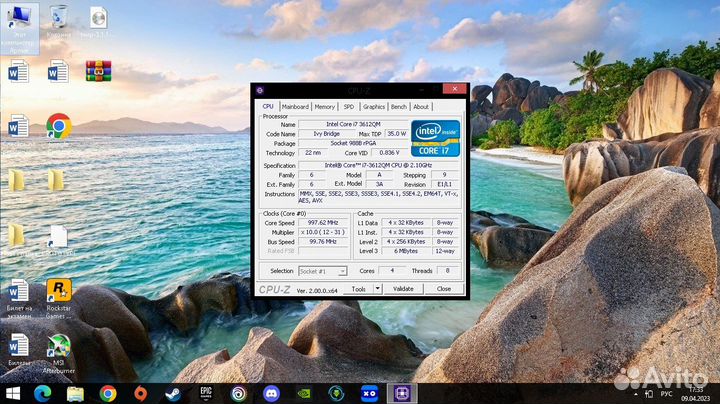Close the CPU-Z window with the red X
Image resolution: width=720 pixels, height=404 pixels.
[x=455, y=89]
